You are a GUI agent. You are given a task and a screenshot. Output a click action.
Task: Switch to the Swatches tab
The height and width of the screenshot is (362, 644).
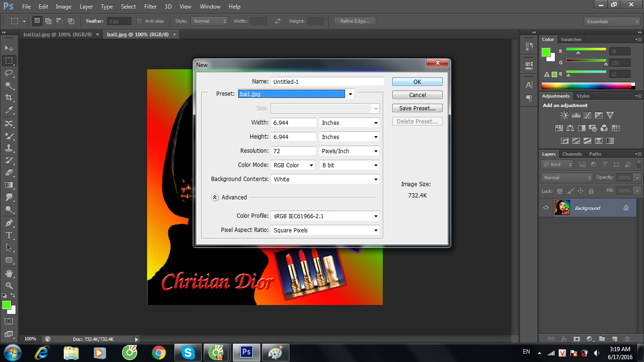click(x=571, y=40)
